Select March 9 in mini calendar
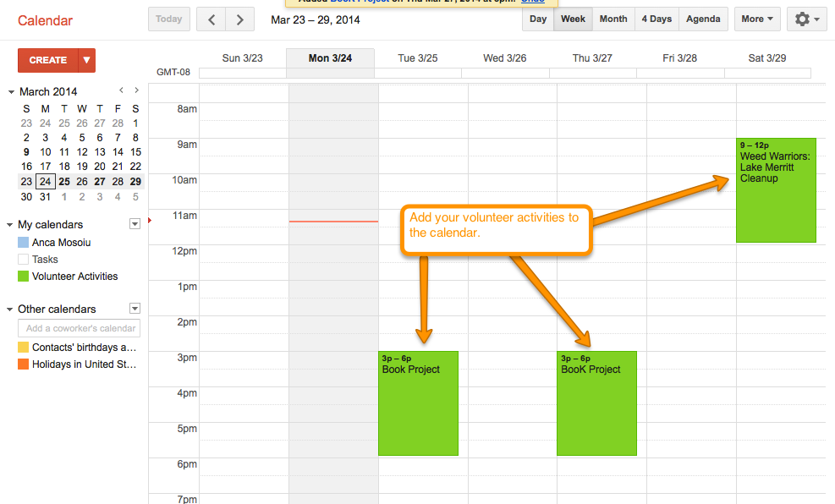The image size is (835, 504). coord(26,151)
